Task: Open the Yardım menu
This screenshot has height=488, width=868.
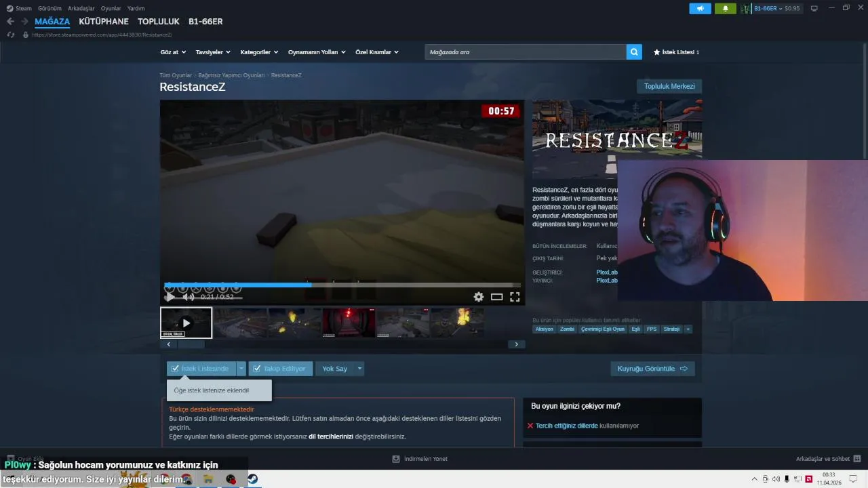Action: tap(136, 8)
